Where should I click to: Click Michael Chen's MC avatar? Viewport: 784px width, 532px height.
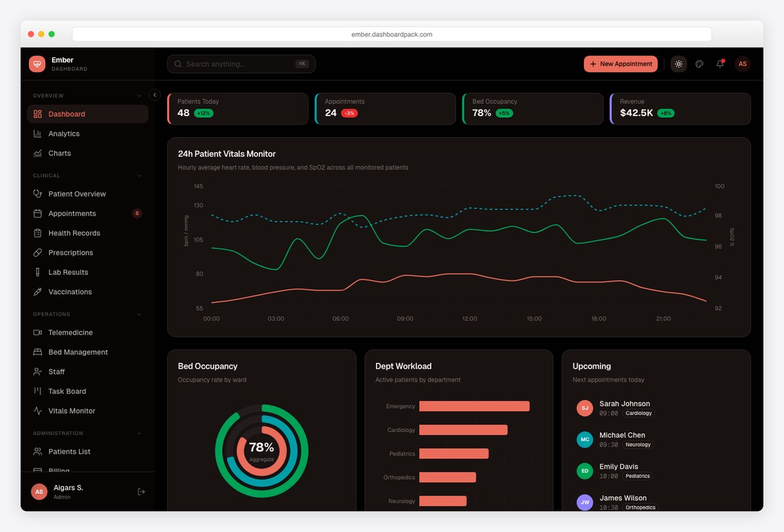[585, 439]
